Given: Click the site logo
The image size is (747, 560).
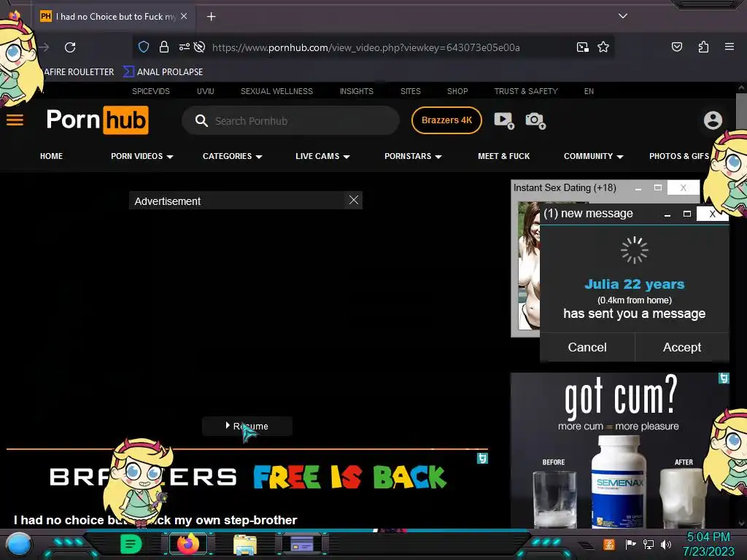Looking at the screenshot, I should tap(98, 120).
